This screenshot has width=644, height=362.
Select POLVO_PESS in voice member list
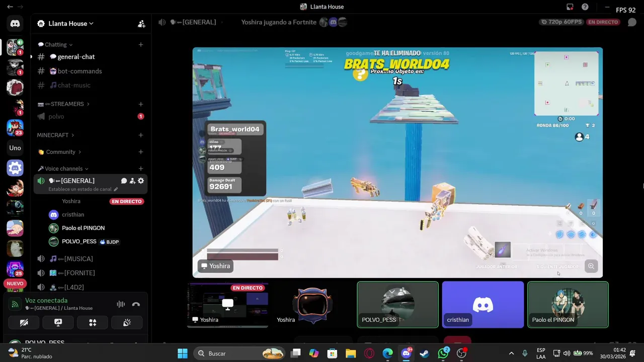96,242
